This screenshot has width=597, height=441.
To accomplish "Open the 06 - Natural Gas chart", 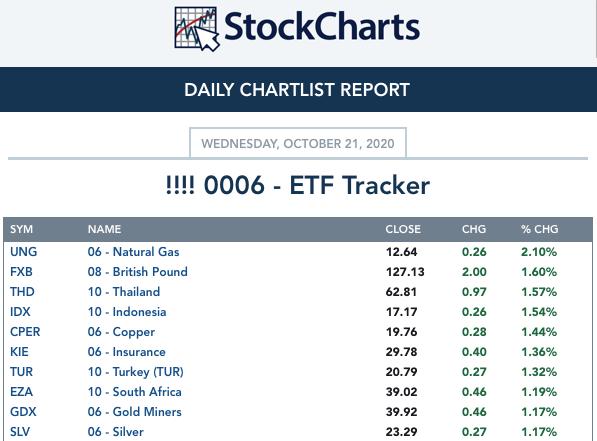I will 134,252.
